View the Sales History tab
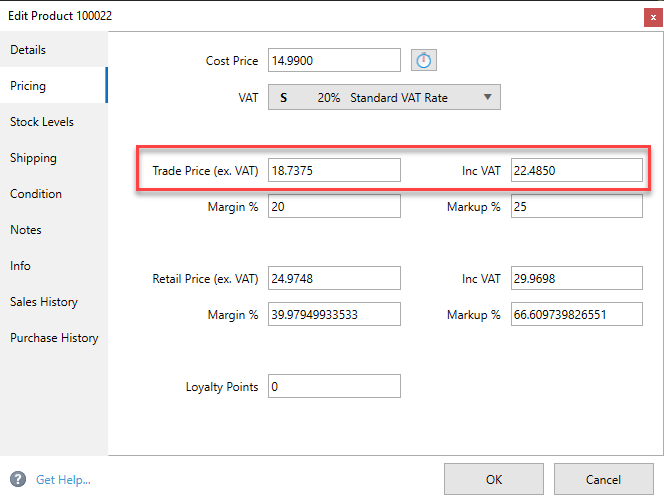 (44, 302)
